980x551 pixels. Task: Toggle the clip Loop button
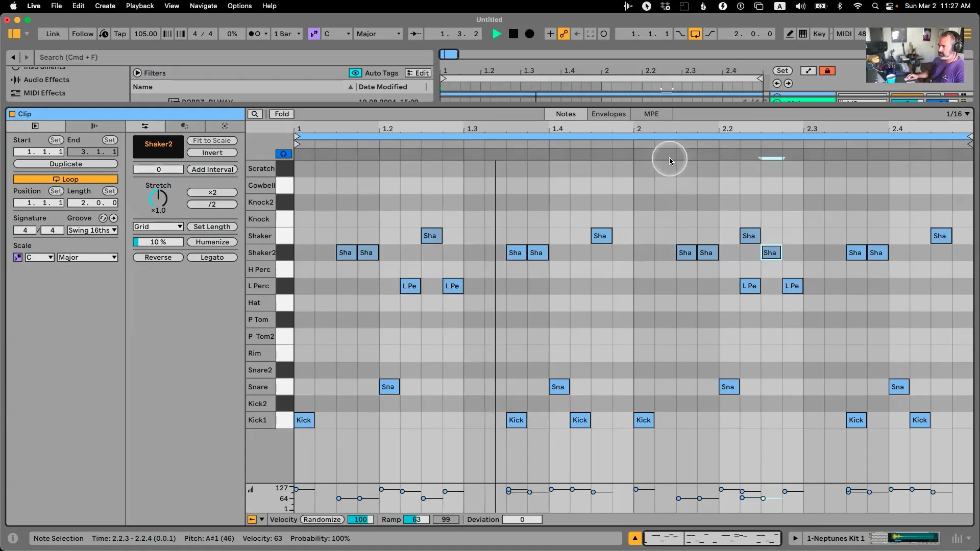coord(65,179)
